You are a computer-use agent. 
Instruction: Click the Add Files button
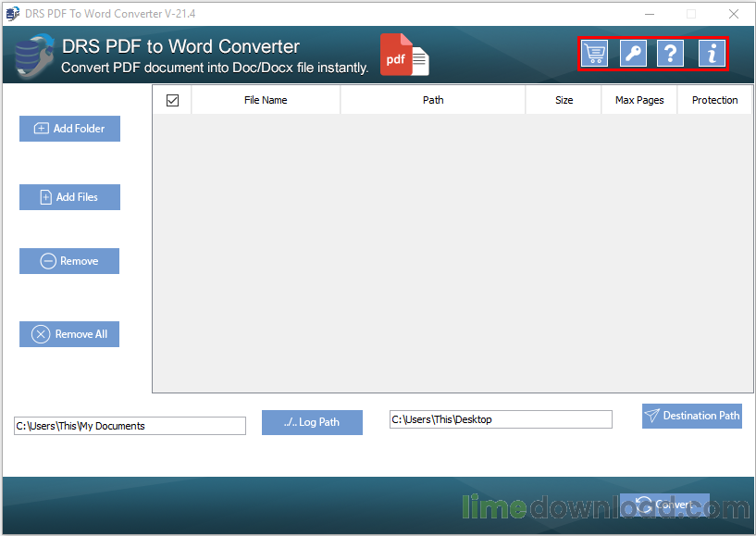[70, 197]
